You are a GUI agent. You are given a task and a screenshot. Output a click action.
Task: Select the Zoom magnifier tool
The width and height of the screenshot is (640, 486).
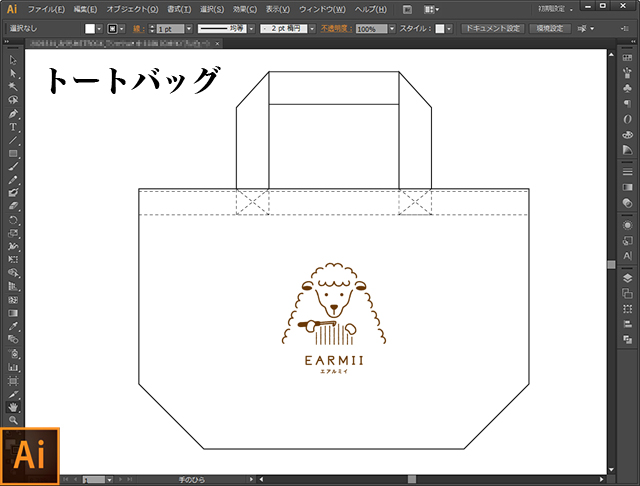[13, 420]
